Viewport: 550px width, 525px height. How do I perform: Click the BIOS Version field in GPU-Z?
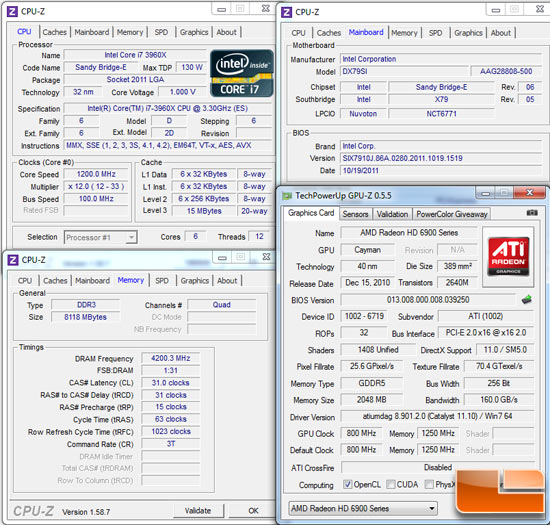point(428,300)
